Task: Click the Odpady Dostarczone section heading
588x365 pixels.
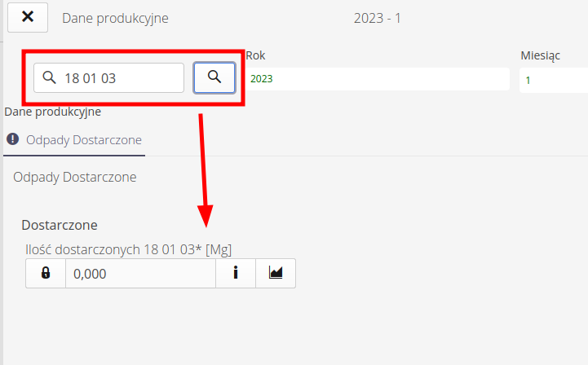Action: 75,177
